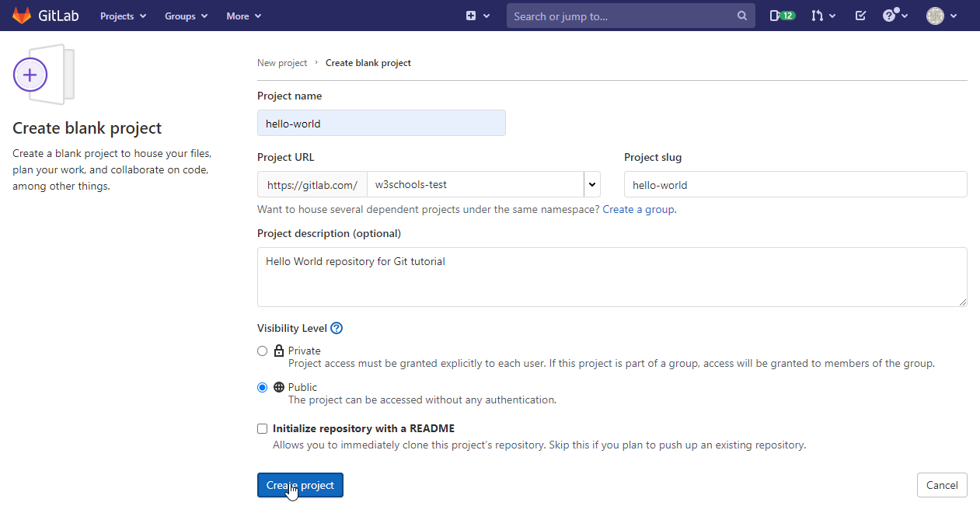Click the GitLab fox logo

[x=22, y=16]
